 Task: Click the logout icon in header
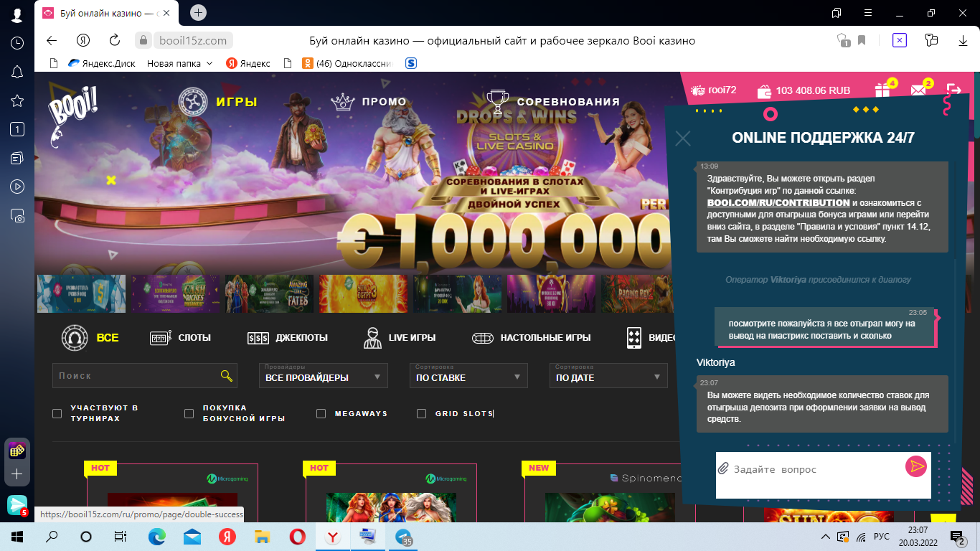[953, 90]
